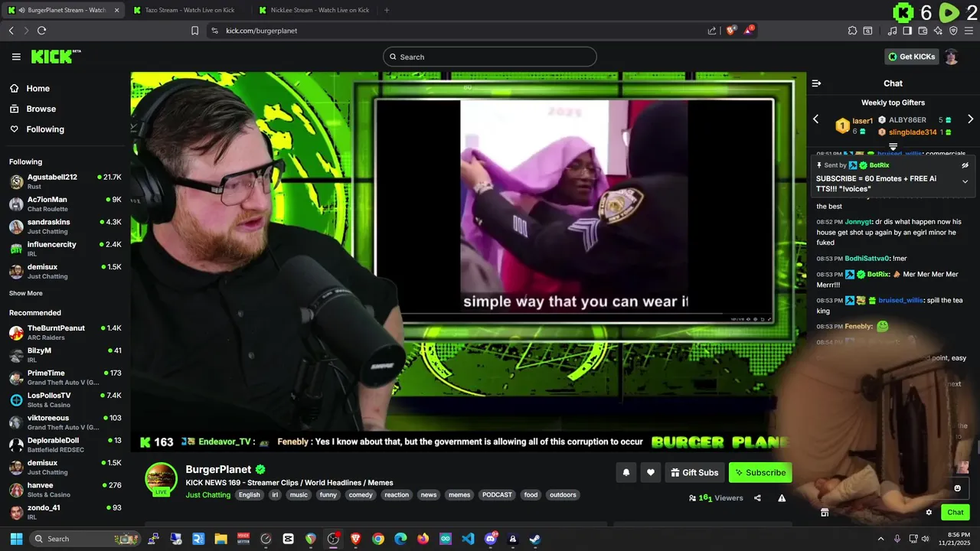980x551 pixels.
Task: Open Steam from taskbar
Action: [534, 539]
